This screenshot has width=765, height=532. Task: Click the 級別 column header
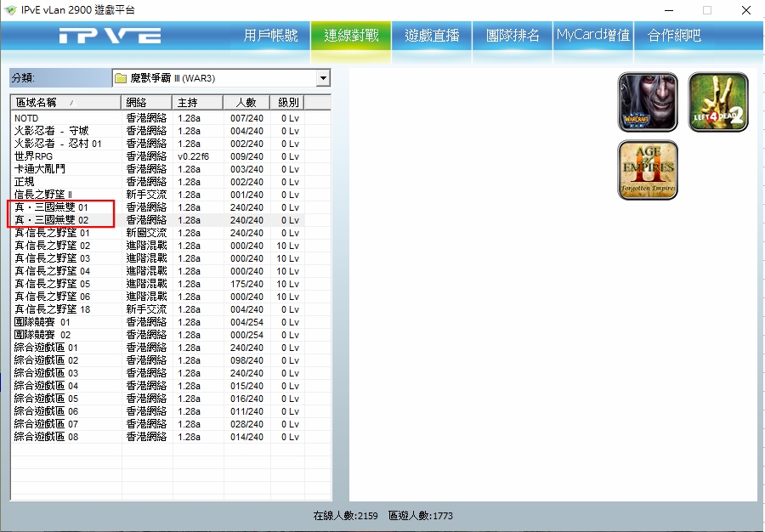pyautogui.click(x=287, y=102)
